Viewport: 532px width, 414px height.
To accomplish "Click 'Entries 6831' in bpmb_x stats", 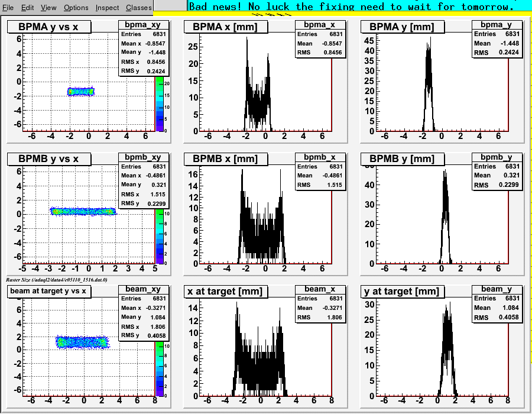I will (320, 167).
